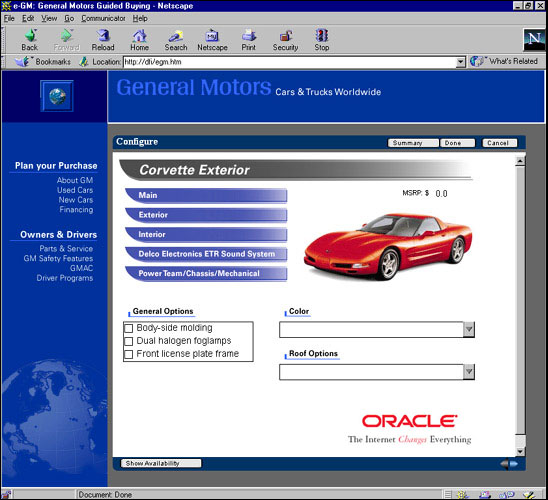The image size is (548, 500).
Task: Open the Parts & Service link
Action: click(x=66, y=249)
